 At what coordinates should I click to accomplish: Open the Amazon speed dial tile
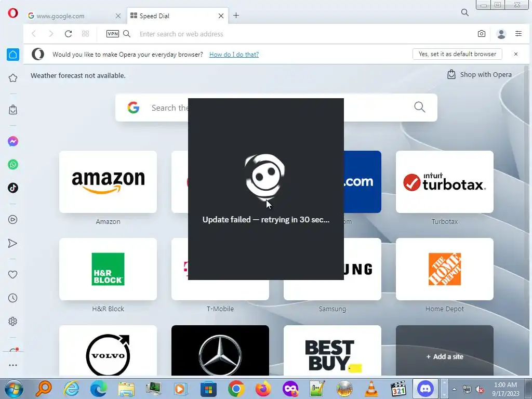click(x=108, y=182)
